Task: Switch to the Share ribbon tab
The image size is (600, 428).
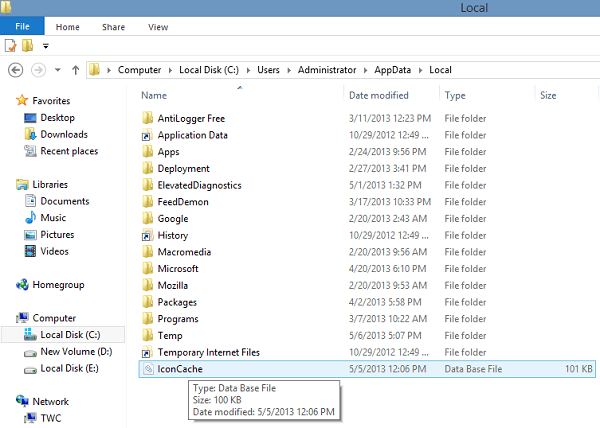Action: click(x=113, y=27)
